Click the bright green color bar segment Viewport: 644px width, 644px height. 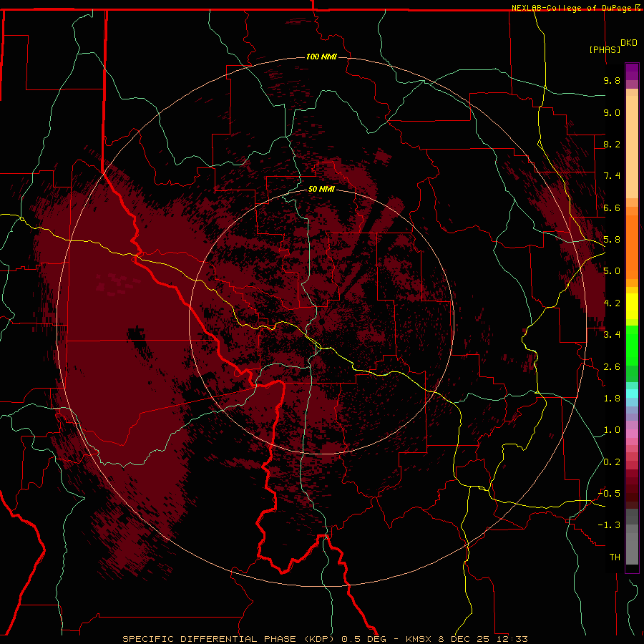[632, 345]
